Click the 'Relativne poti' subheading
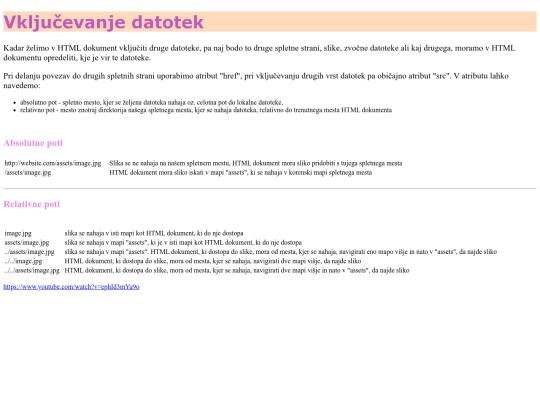 point(32,204)
